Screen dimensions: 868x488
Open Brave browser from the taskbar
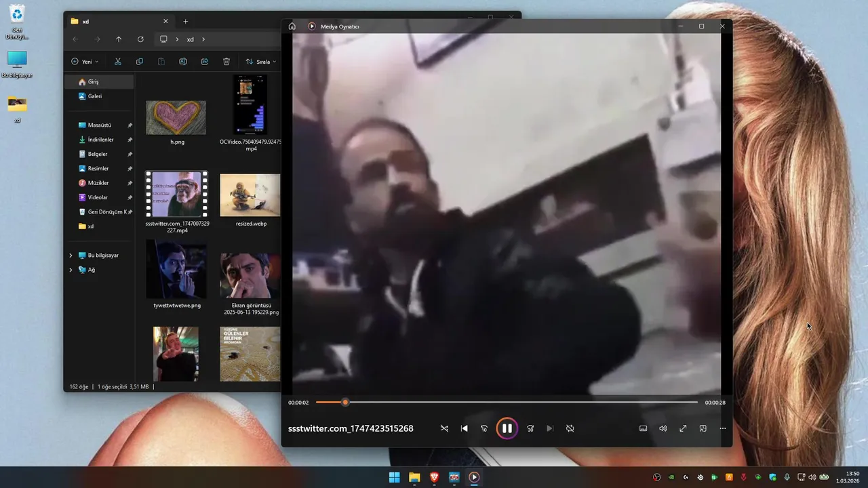434,477
